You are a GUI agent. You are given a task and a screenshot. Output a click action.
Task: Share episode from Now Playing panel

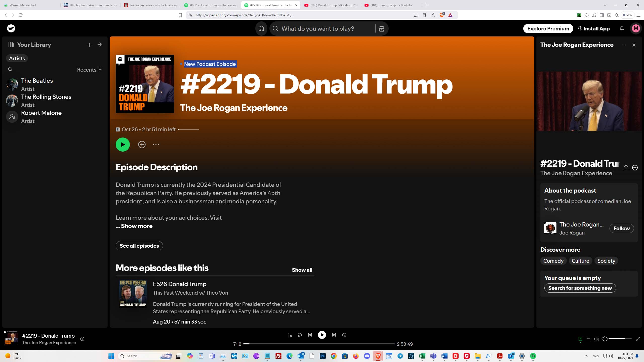click(x=626, y=168)
